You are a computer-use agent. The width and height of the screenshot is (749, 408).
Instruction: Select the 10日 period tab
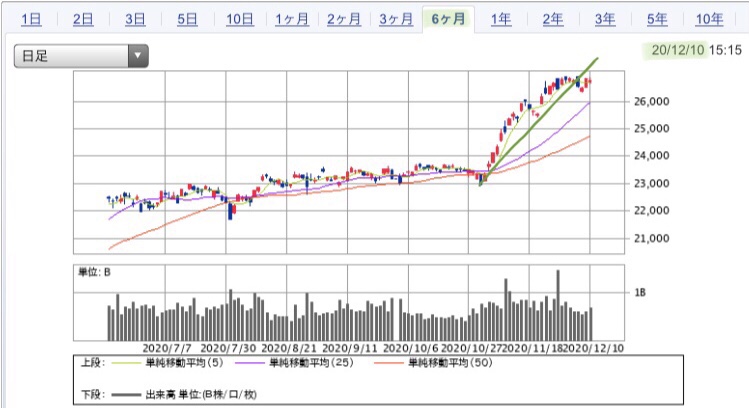(x=240, y=19)
